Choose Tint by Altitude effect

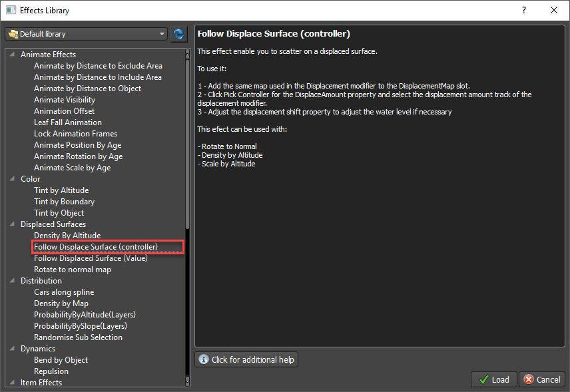(61, 190)
